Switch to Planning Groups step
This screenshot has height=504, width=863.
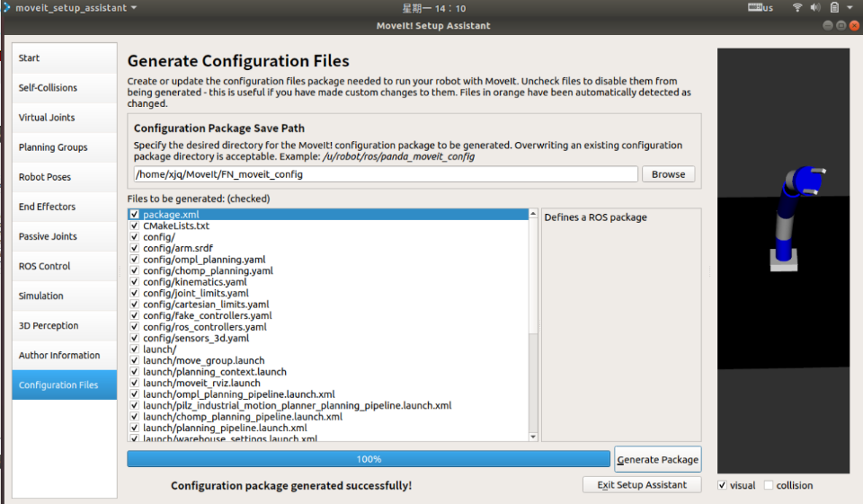pos(65,147)
